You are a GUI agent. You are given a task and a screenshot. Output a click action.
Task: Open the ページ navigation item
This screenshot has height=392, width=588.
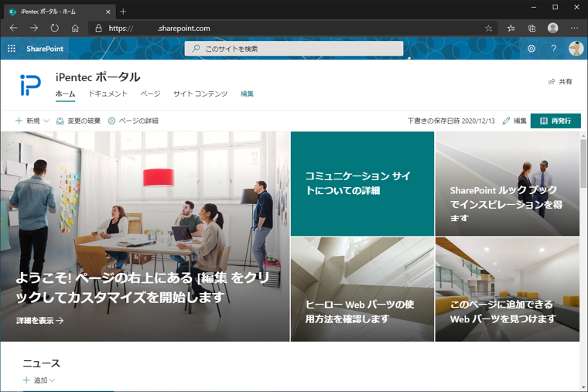[x=150, y=94]
